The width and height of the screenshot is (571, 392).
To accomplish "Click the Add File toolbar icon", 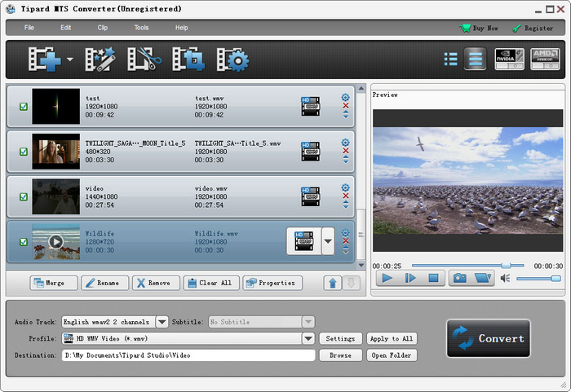I will [44, 59].
